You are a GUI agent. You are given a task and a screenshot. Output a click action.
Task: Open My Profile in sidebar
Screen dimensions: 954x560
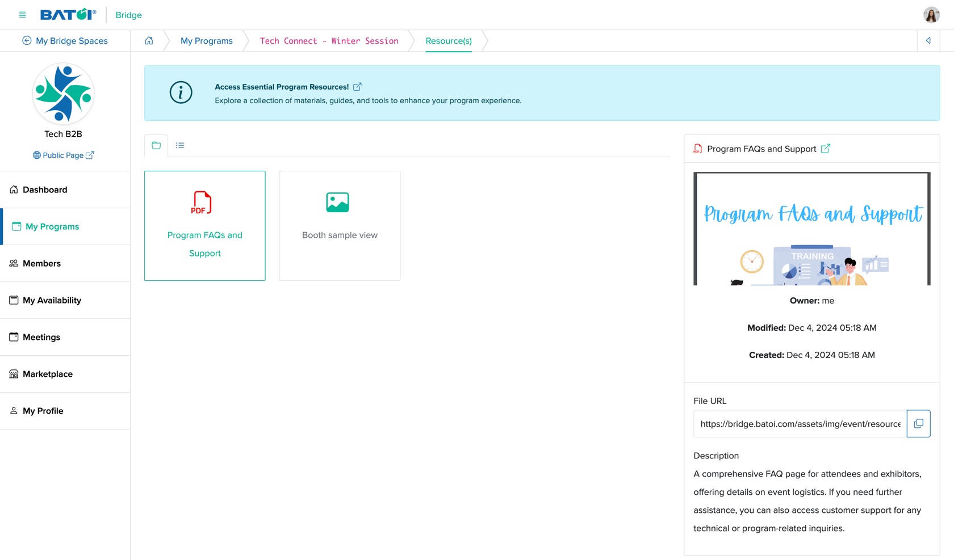coord(65,411)
